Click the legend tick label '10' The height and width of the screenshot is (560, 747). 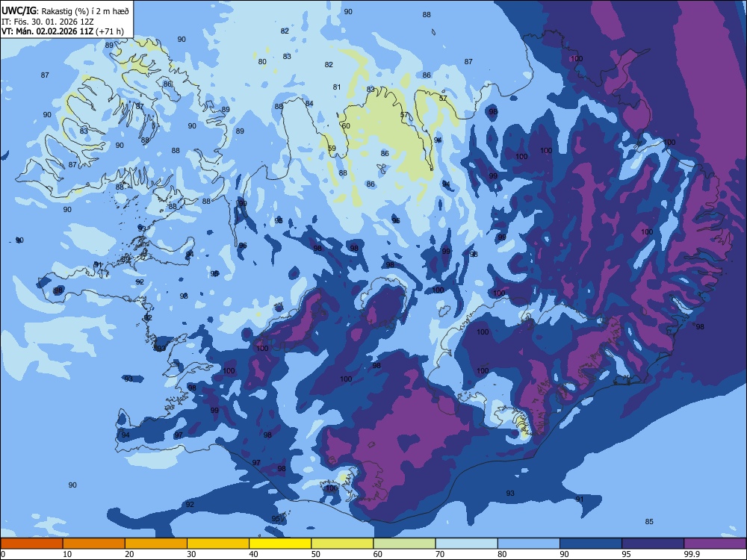coord(67,554)
